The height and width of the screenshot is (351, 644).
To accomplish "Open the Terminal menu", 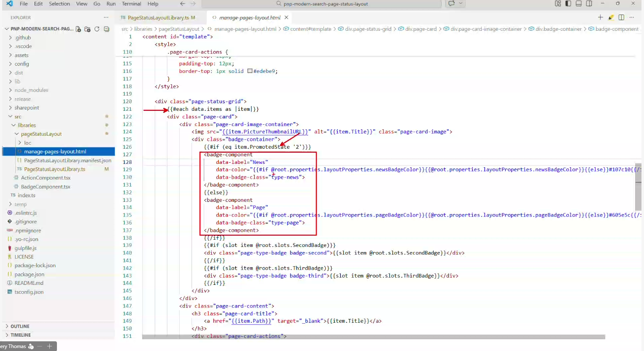I will [131, 4].
